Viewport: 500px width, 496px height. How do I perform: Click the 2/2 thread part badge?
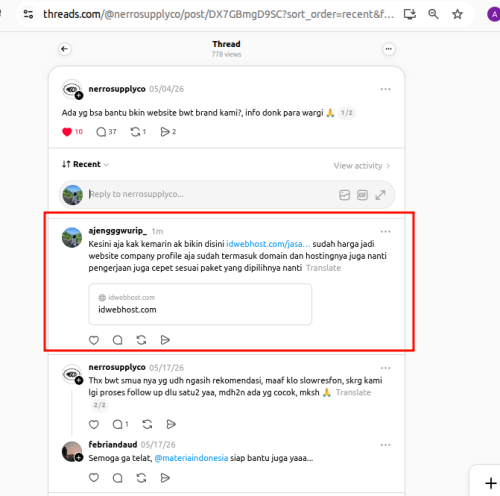99,405
